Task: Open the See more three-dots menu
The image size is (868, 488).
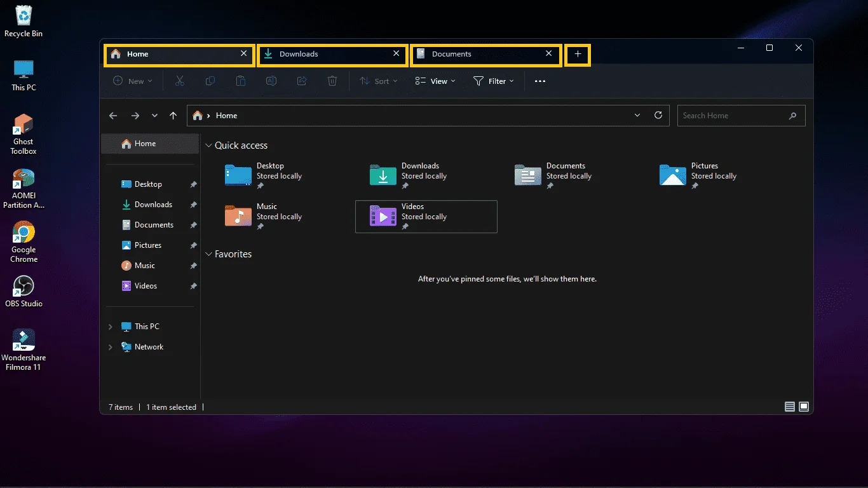Action: (540, 81)
